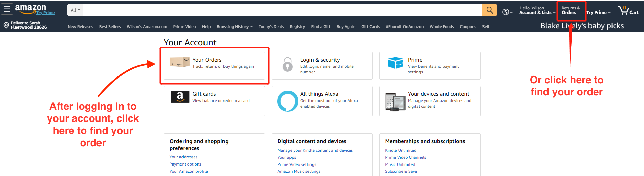The height and width of the screenshot is (176, 644).
Task: Open Subscribe & Save link
Action: pos(401,171)
